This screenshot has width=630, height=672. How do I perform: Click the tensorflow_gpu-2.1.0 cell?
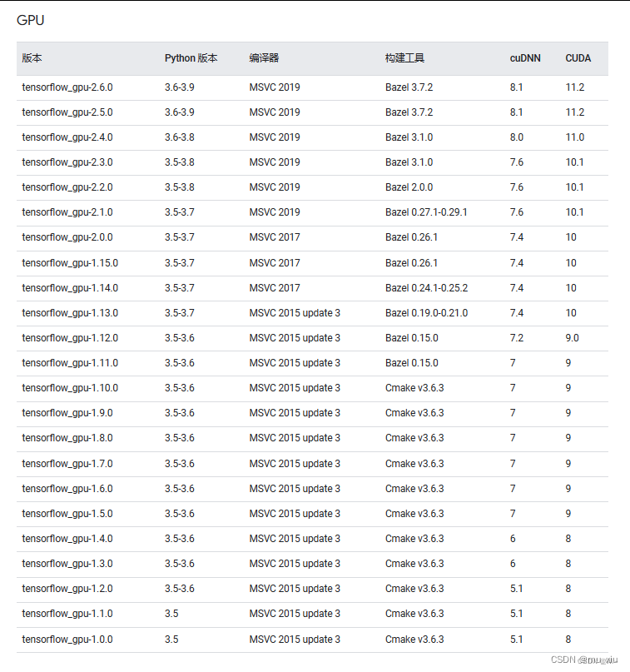tap(67, 212)
